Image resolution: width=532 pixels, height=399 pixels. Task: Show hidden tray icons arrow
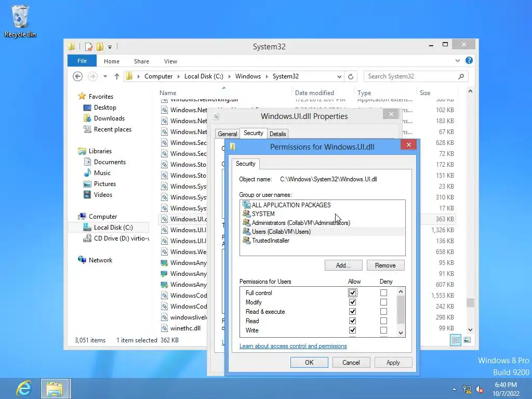(x=454, y=389)
